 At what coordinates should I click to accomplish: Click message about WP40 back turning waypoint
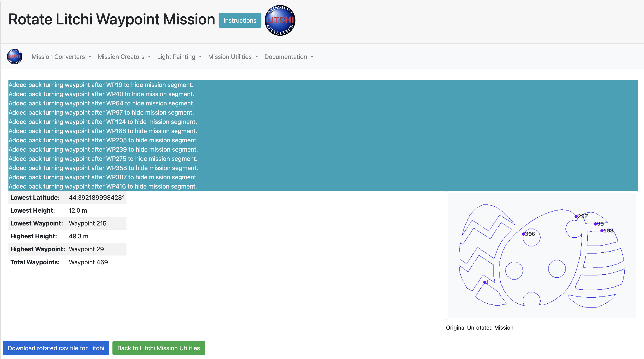click(101, 94)
